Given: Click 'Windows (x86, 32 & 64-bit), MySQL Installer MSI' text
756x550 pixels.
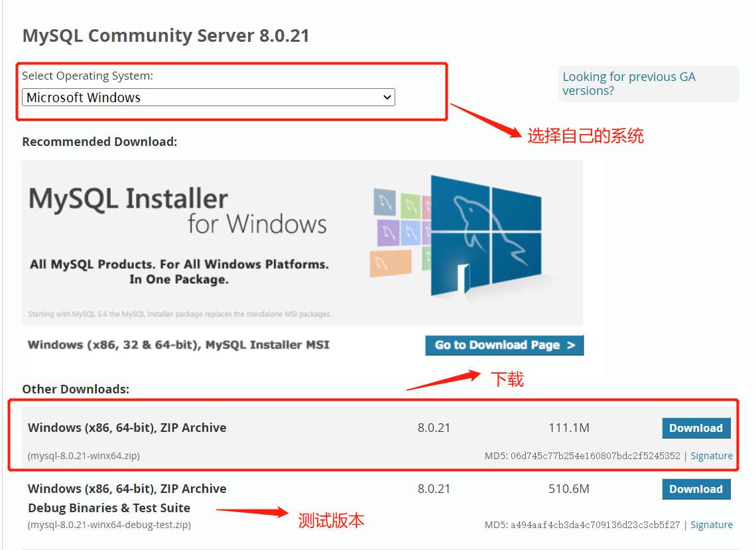Looking at the screenshot, I should tap(178, 345).
